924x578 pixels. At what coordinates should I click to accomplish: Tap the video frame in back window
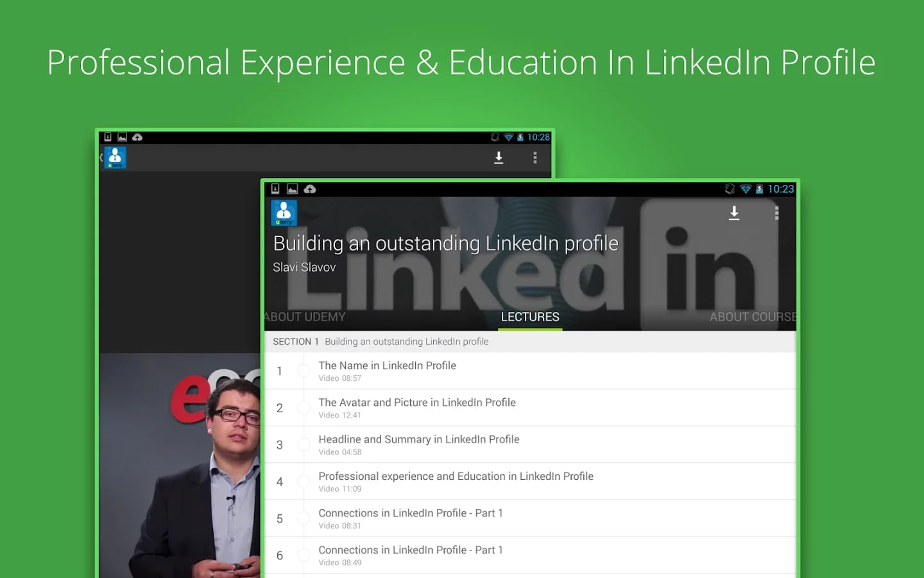(x=180, y=465)
